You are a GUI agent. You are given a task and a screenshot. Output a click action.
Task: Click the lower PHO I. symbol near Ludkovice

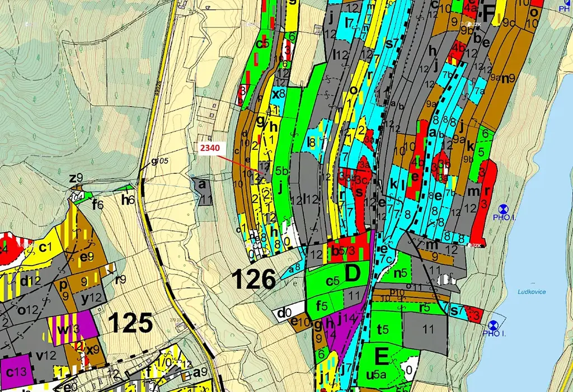tap(494, 325)
